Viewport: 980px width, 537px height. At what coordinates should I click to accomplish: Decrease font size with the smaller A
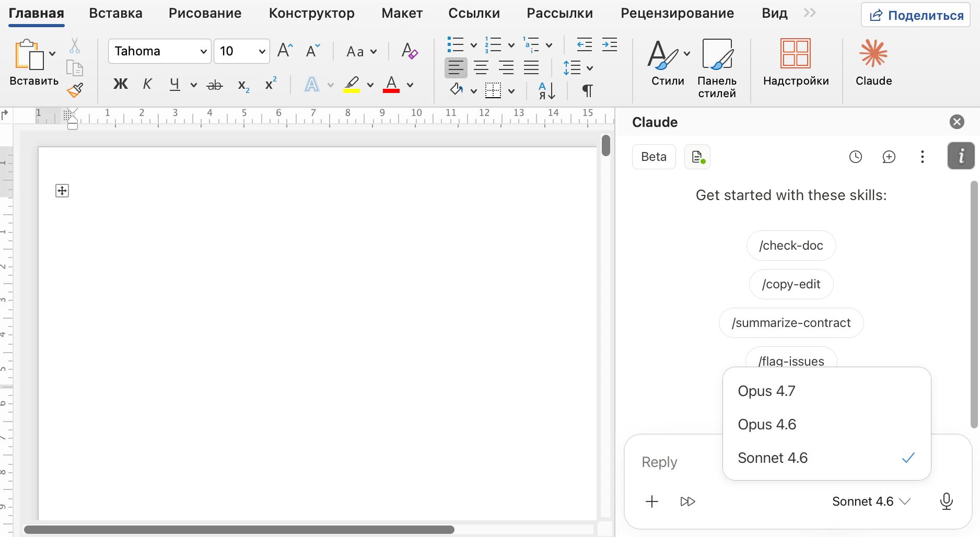(x=312, y=51)
